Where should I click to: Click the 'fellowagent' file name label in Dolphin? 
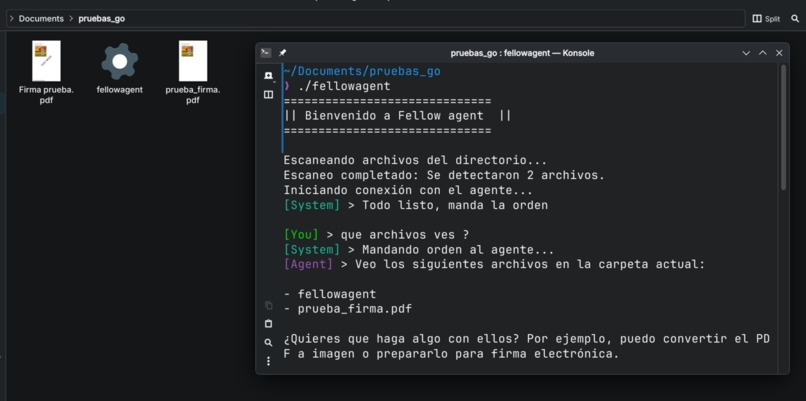click(x=119, y=90)
